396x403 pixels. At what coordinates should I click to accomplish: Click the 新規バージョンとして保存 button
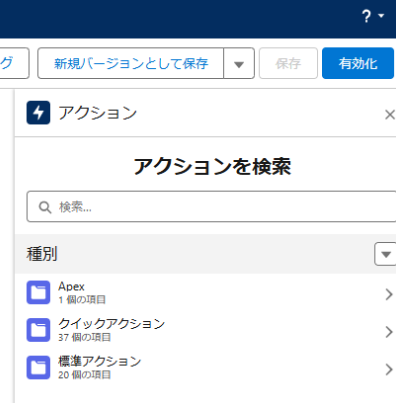click(x=131, y=63)
